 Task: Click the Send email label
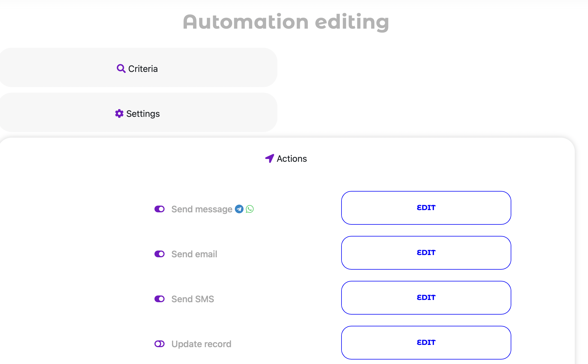pyautogui.click(x=194, y=254)
